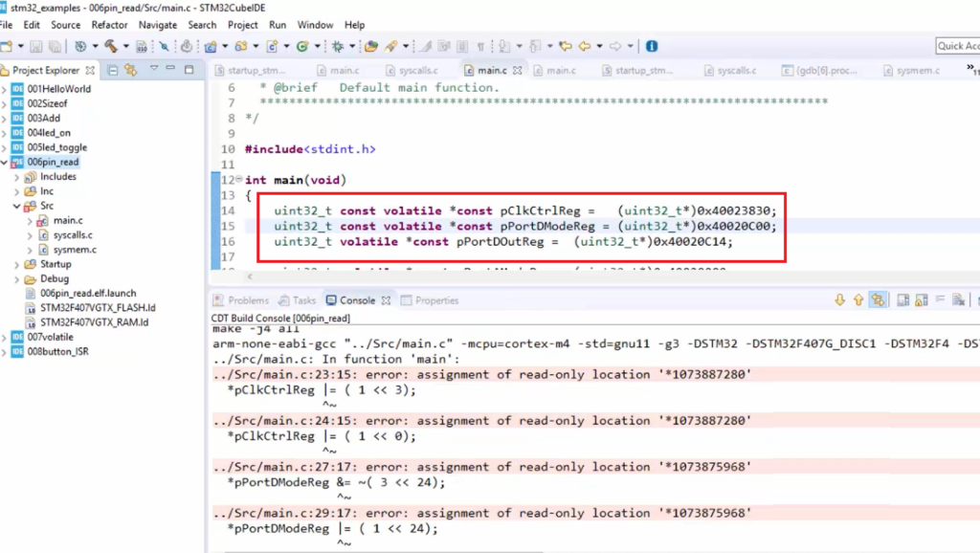This screenshot has width=980, height=553.
Task: Toggle Link with Editor in Project Explorer
Action: [130, 70]
